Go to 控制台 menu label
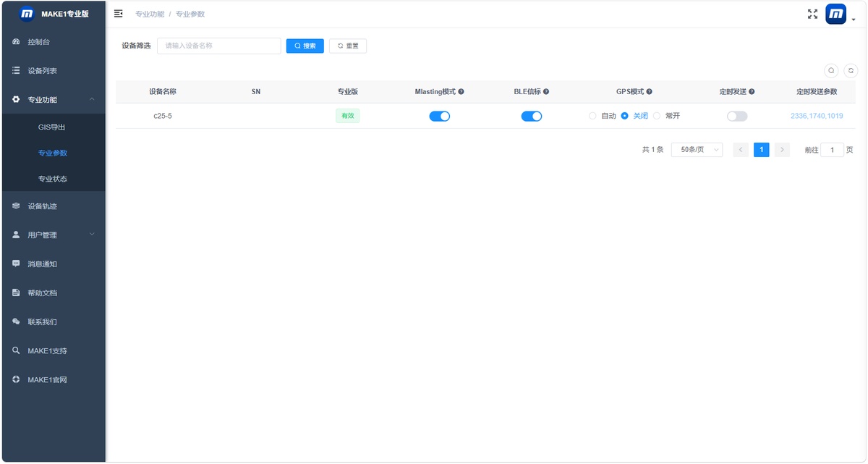 coord(39,42)
